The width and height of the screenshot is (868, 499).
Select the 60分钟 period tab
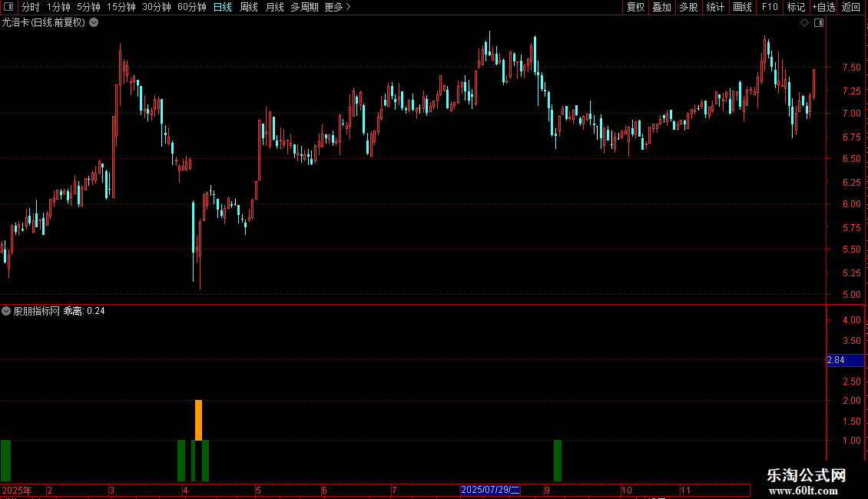(192, 7)
